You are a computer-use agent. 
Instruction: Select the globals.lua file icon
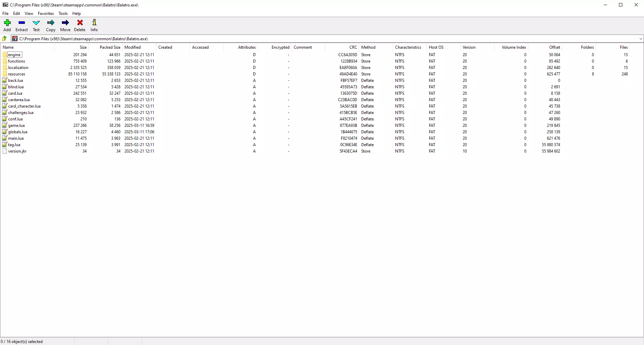point(5,132)
